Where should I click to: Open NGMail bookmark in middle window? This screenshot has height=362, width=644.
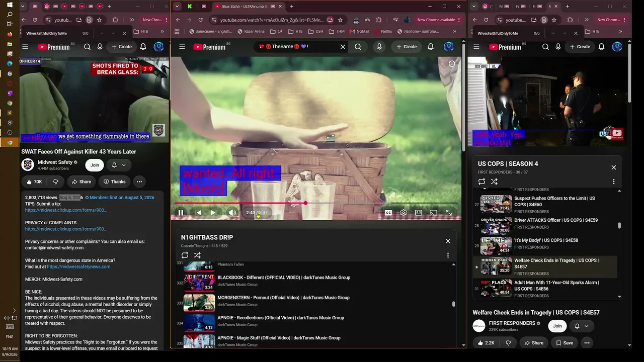359,31
